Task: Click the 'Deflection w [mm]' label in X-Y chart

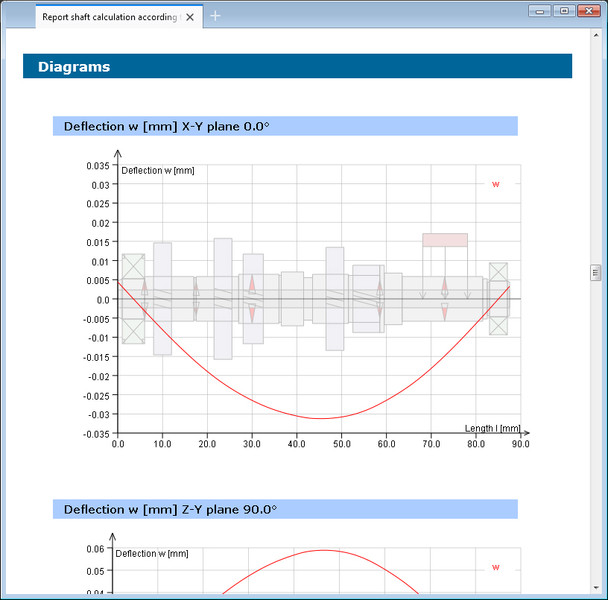Action: tap(157, 170)
